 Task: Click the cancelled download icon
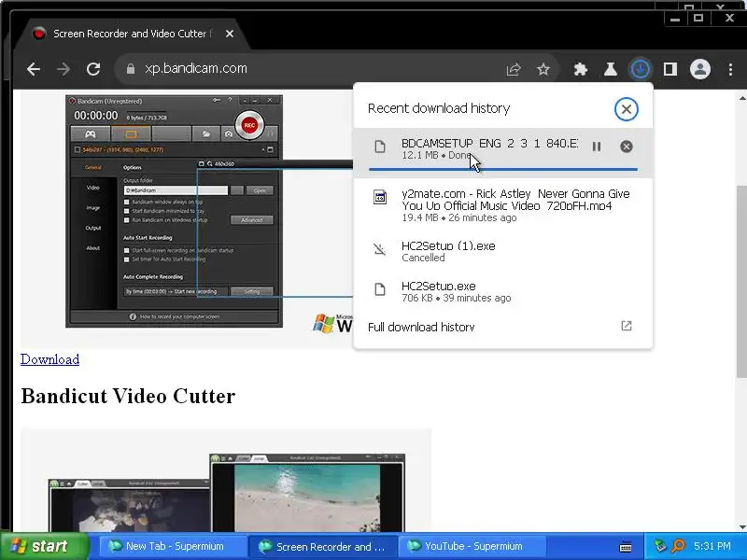point(380,249)
